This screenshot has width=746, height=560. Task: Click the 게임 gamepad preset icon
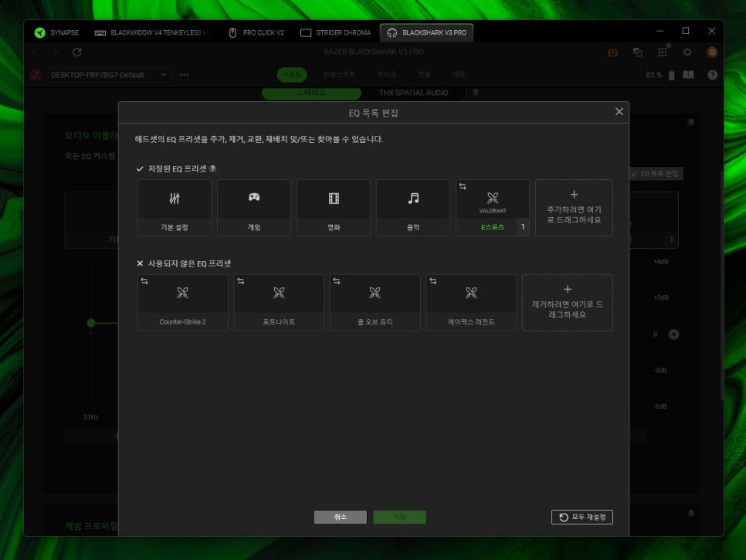(253, 199)
